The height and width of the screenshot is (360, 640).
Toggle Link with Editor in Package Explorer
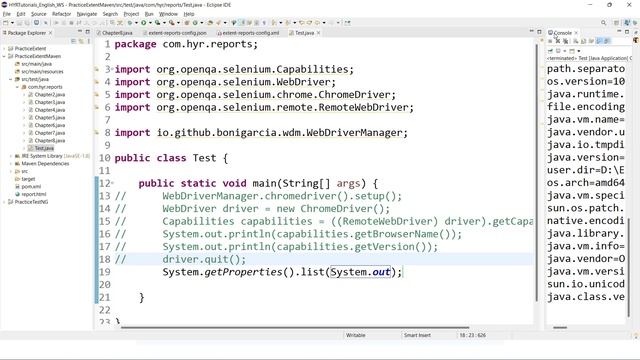point(81,41)
